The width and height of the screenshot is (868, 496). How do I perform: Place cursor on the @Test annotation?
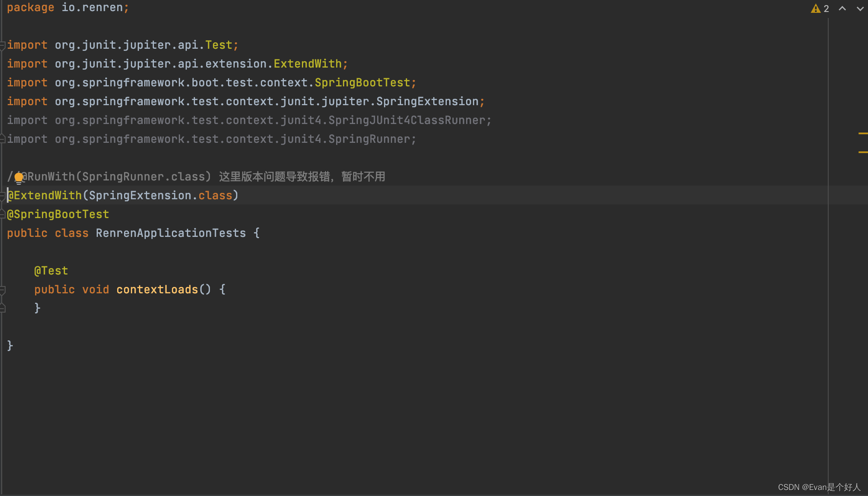51,270
